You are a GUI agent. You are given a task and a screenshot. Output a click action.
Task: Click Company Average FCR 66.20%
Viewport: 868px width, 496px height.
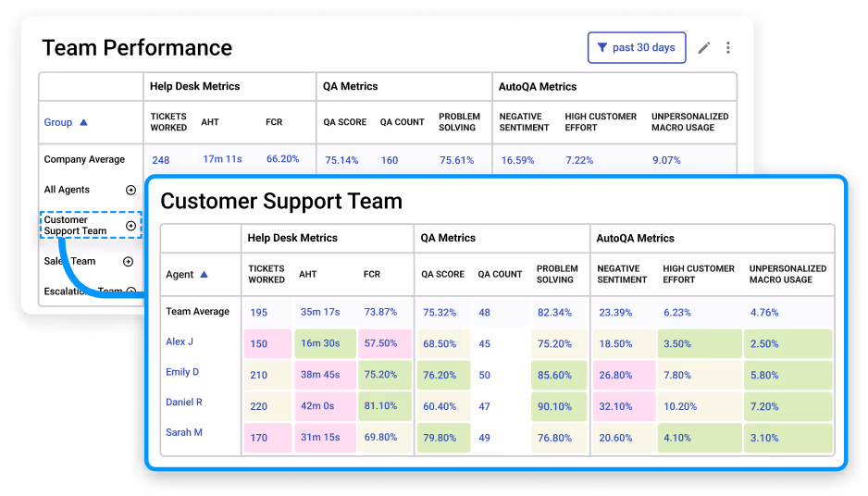[x=283, y=159]
